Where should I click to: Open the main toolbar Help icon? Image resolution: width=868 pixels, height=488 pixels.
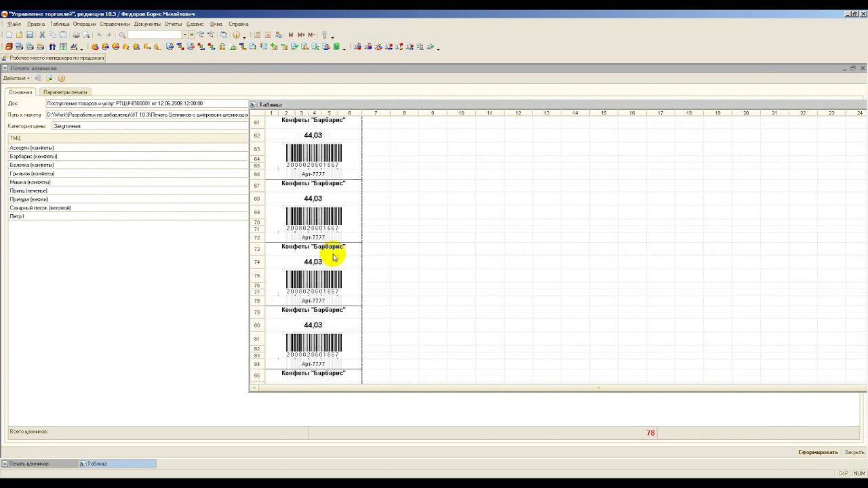coord(236,35)
